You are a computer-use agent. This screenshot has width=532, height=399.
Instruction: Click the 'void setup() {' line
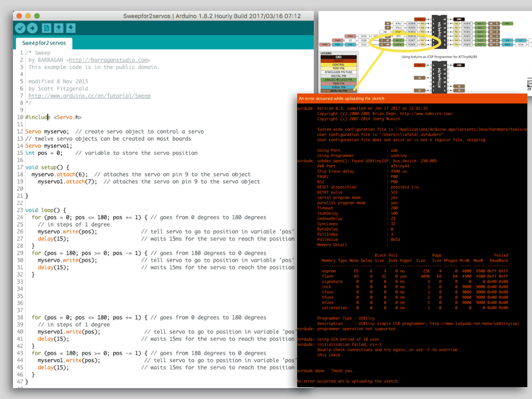47,167
